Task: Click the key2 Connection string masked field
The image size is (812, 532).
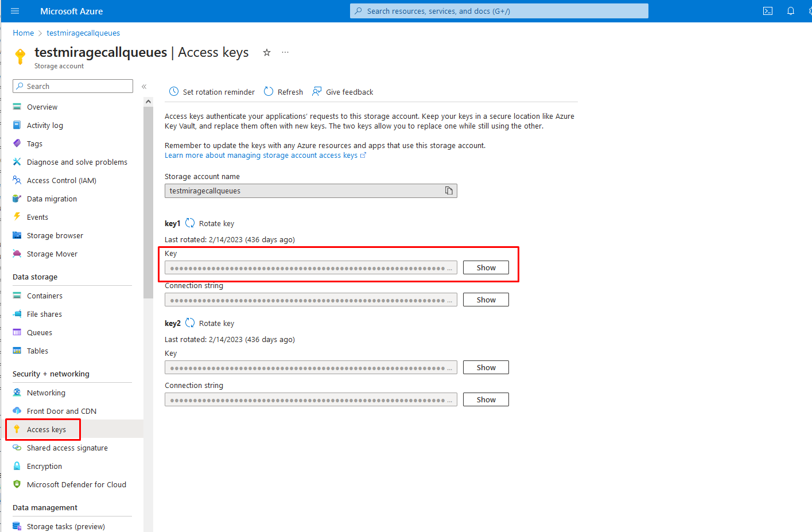Action: (x=311, y=399)
